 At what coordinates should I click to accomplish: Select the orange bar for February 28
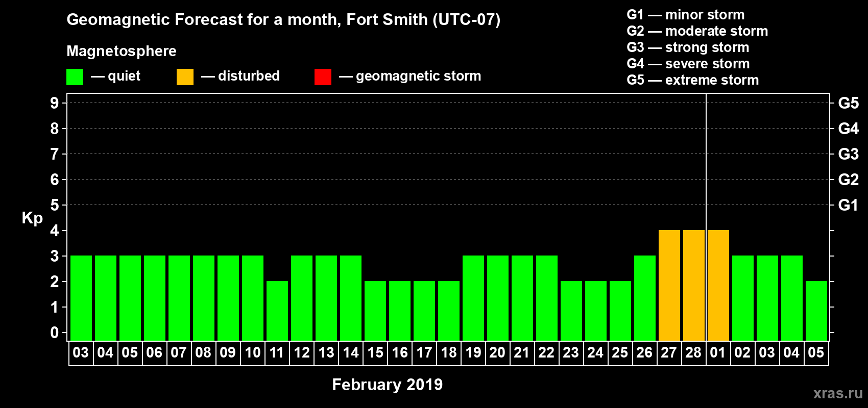(x=694, y=286)
